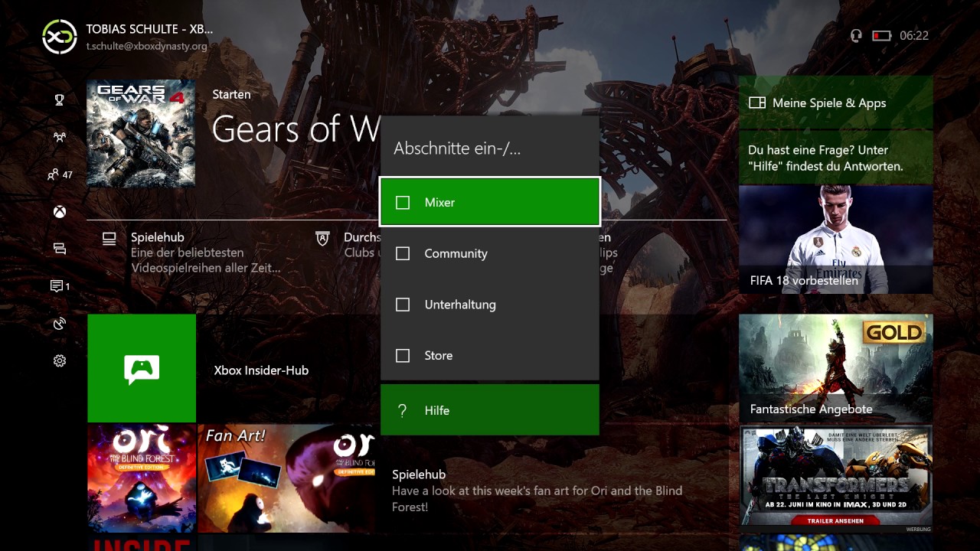This screenshot has height=551, width=980.
Task: Open the FIFA 18 vorbestellen tile
Action: click(836, 240)
